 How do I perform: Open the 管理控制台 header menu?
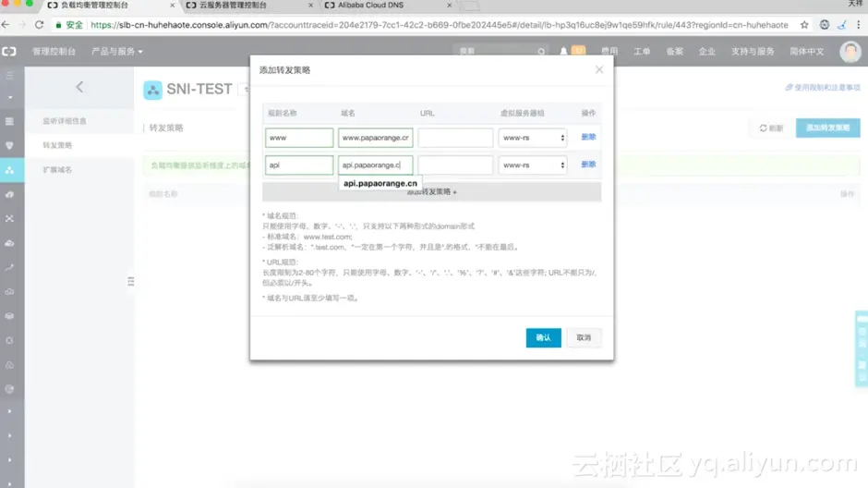[x=54, y=52]
